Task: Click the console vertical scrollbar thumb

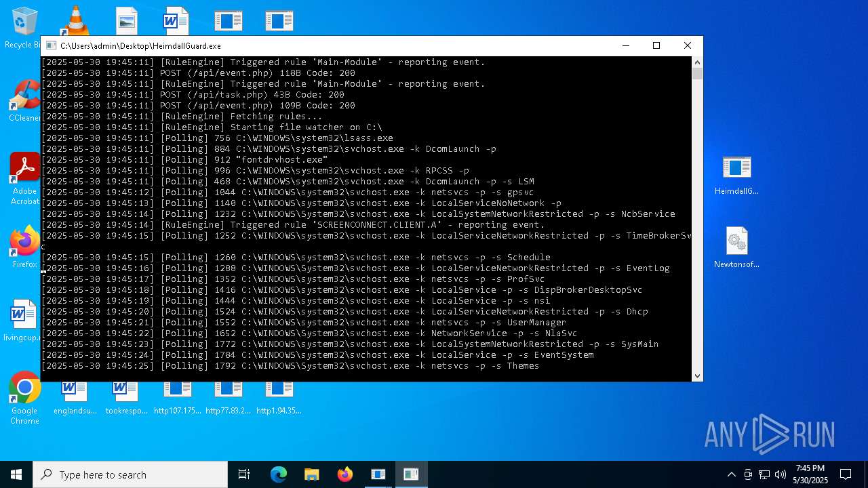Action: click(x=697, y=74)
